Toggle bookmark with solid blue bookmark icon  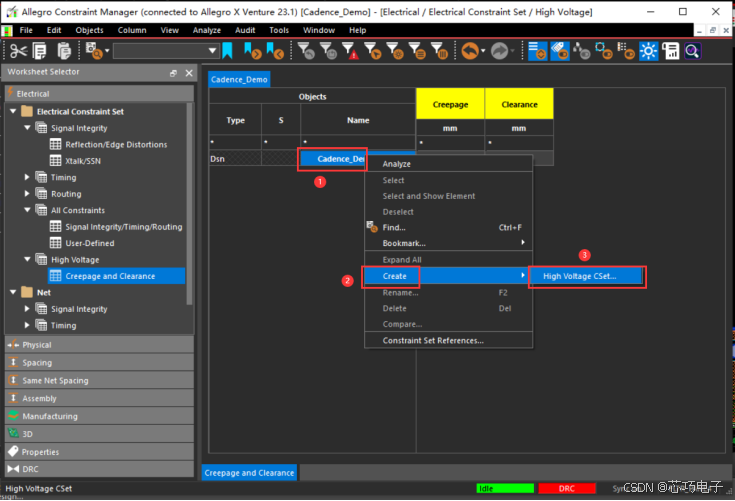tap(227, 51)
